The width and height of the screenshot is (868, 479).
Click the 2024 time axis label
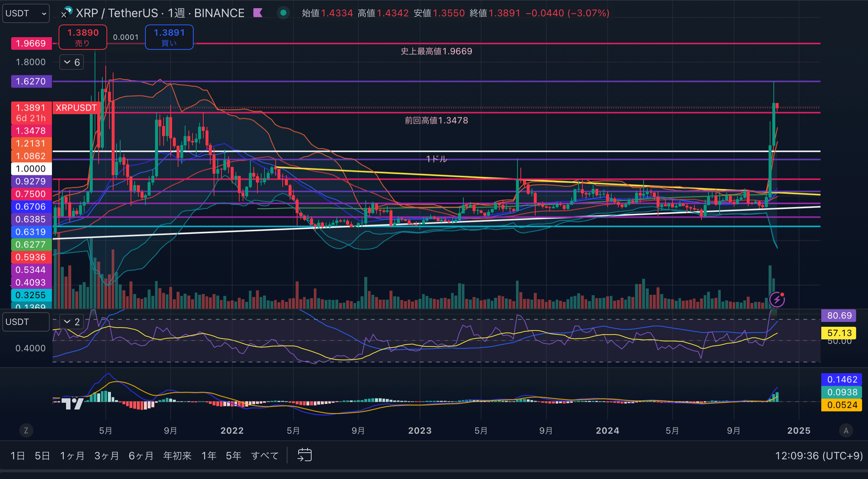(608, 431)
